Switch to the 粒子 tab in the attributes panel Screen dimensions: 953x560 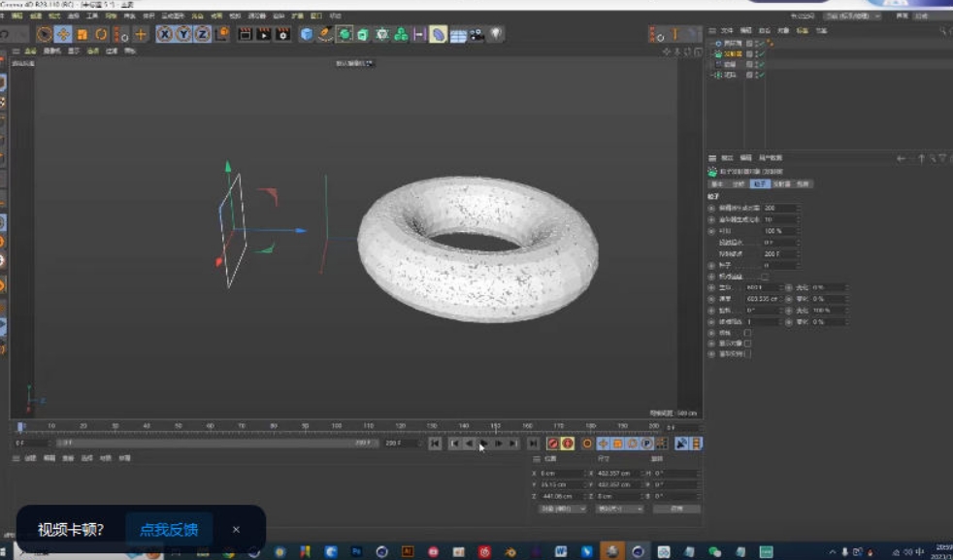759,183
